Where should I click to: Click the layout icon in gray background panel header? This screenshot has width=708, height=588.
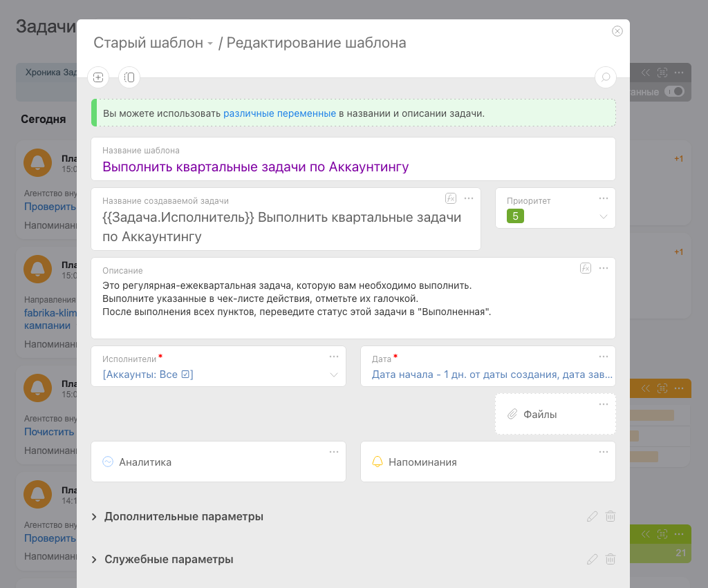tap(662, 72)
